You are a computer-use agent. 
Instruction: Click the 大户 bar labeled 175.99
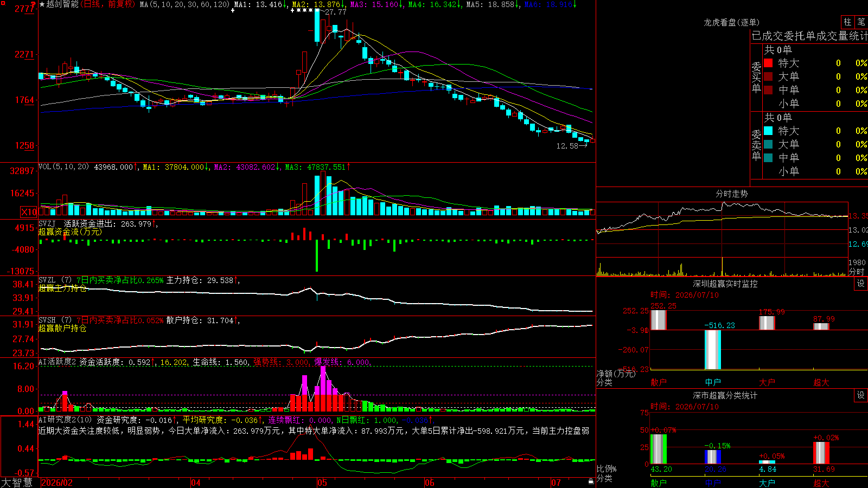(x=767, y=323)
